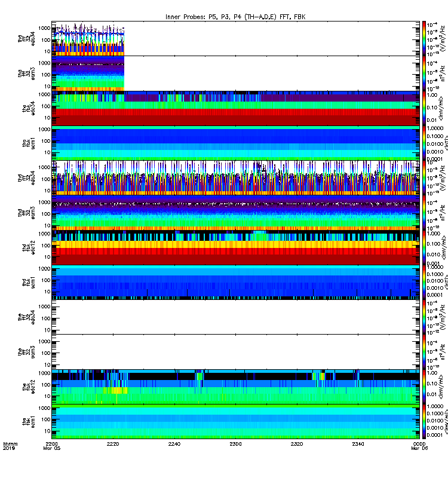Click the '2220' time axis label
Viewport: 448px width, 478px height.
point(113,444)
